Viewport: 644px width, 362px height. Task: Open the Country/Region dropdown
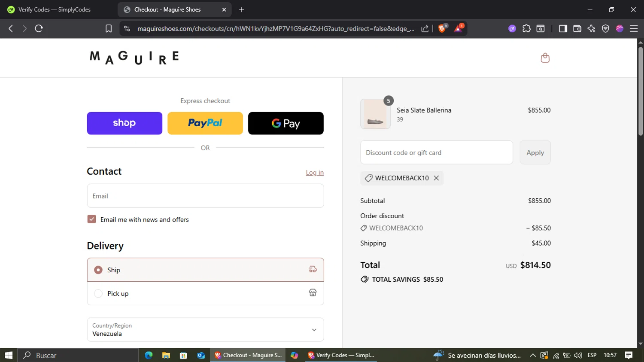point(205,330)
